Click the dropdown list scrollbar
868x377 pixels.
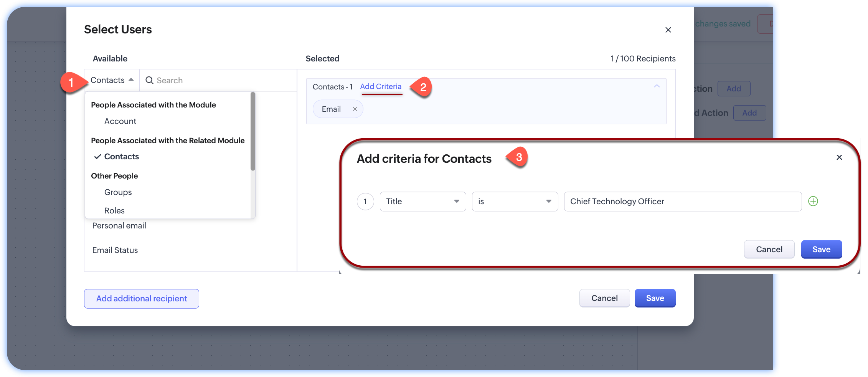(252, 131)
